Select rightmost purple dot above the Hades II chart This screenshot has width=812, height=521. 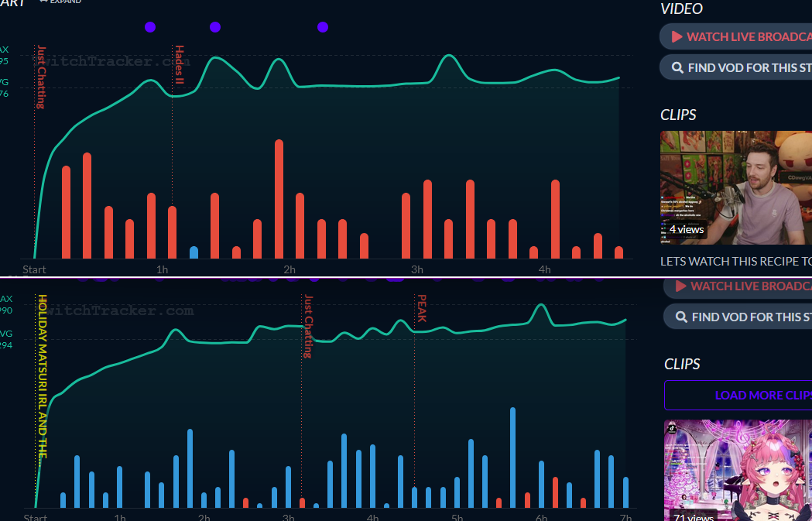[x=323, y=27]
